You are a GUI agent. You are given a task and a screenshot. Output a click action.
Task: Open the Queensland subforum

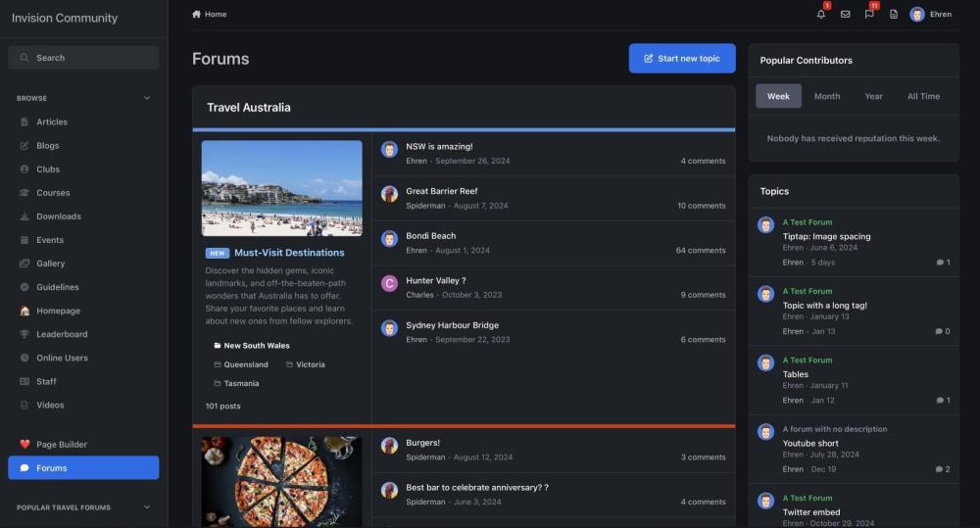[x=245, y=364]
